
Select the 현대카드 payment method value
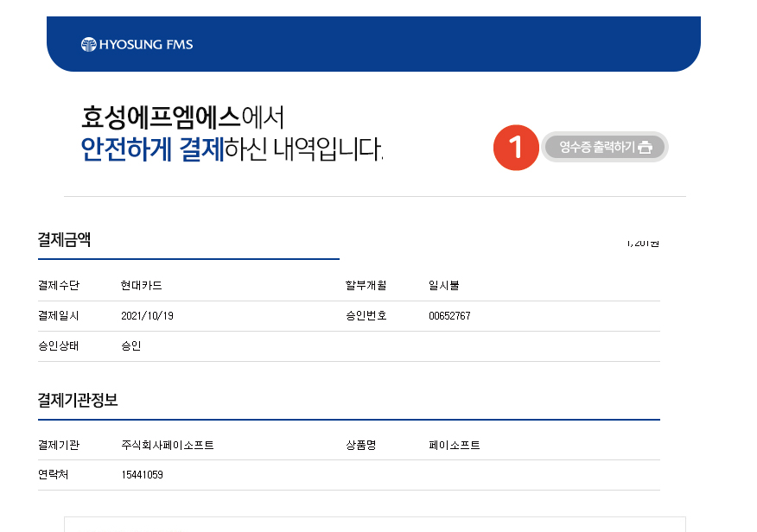[142, 286]
